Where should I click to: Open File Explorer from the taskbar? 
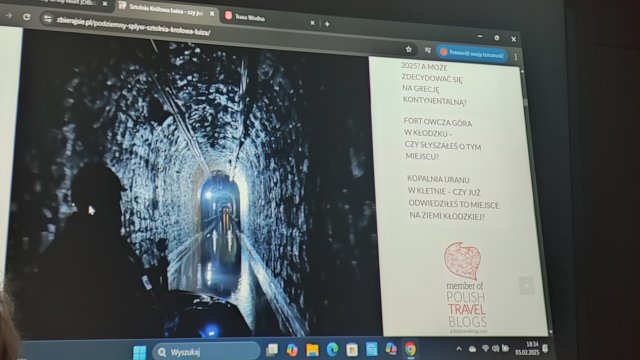pos(312,350)
